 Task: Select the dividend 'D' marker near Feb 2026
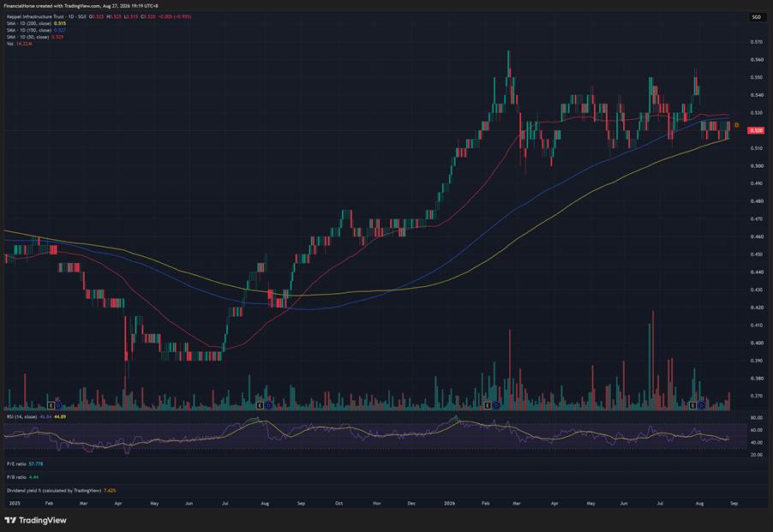[x=496, y=405]
